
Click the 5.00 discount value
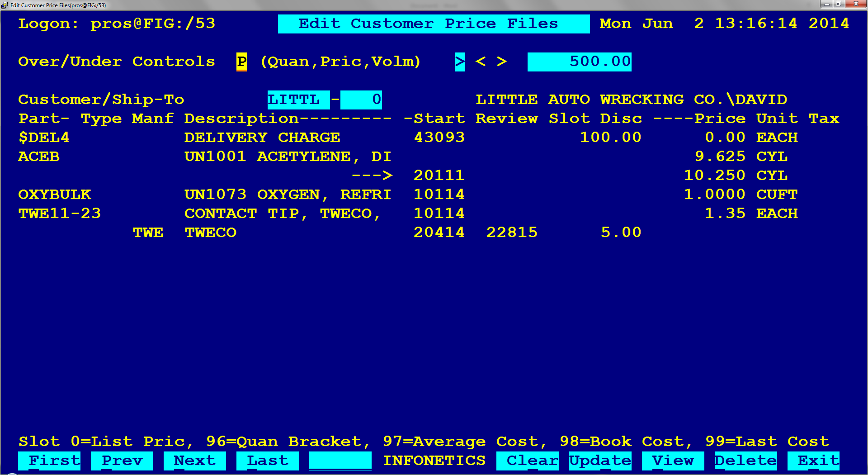pyautogui.click(x=621, y=233)
